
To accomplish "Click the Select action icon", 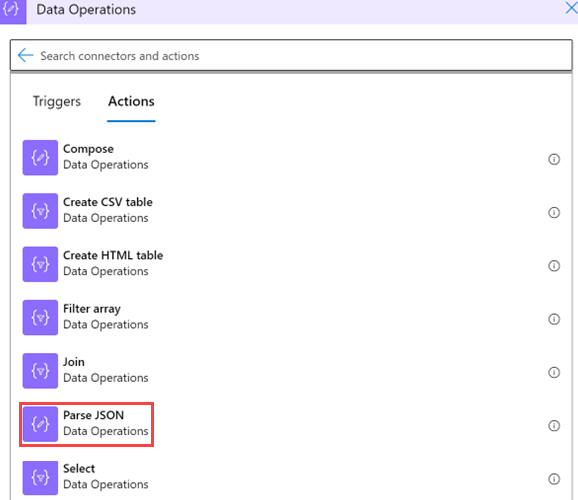I will point(40,478).
